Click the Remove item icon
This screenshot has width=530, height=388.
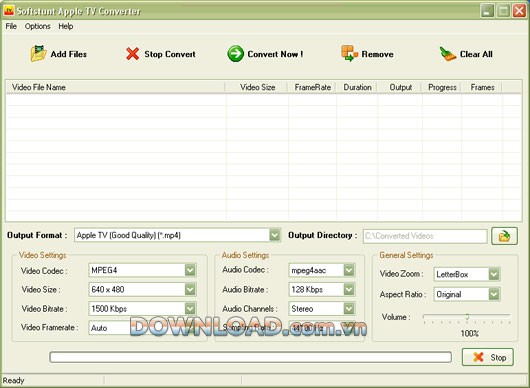click(349, 53)
